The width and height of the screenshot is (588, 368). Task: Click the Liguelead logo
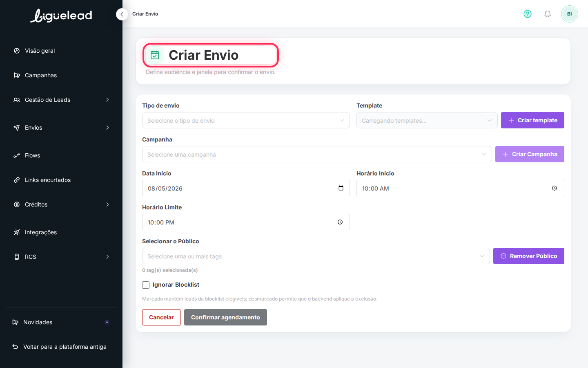[61, 16]
